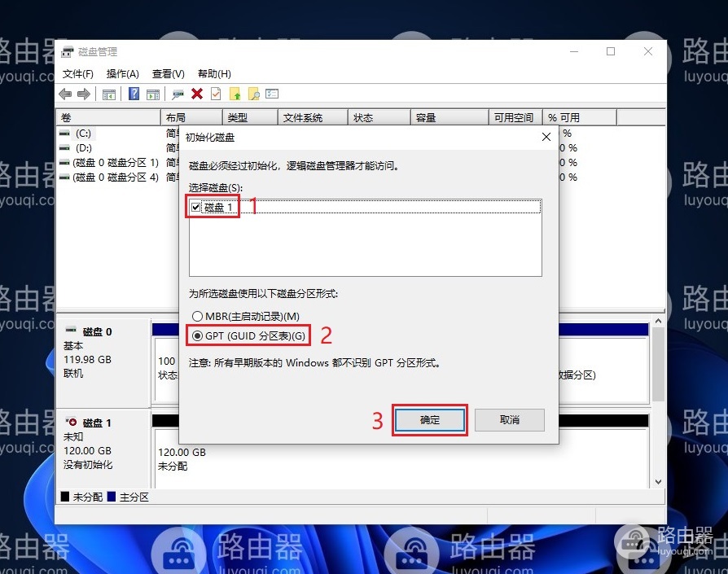Maximize the 磁盘管理 window
The image size is (728, 574).
[611, 51]
